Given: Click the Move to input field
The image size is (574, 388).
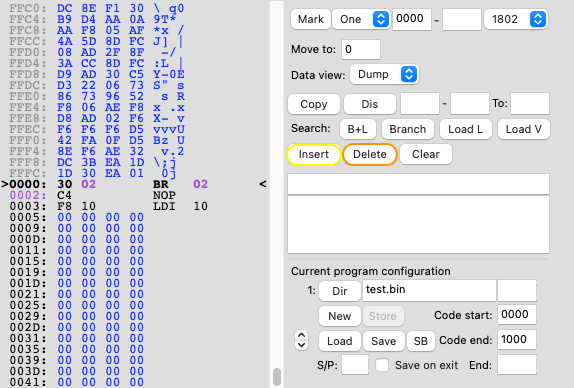Looking at the screenshot, I should point(361,49).
